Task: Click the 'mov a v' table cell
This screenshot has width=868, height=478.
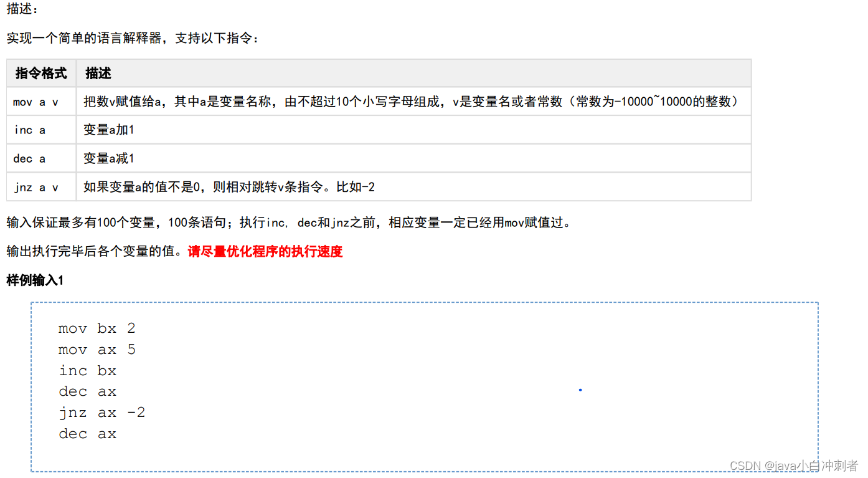Action: 41,102
